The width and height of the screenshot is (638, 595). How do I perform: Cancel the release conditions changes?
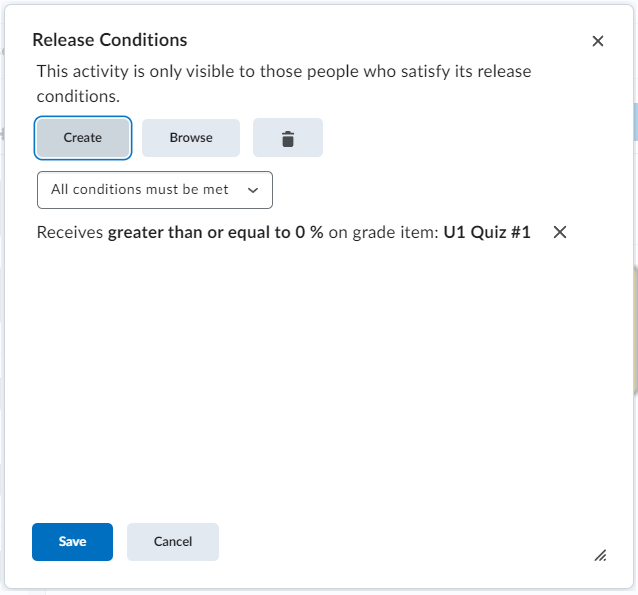click(173, 542)
